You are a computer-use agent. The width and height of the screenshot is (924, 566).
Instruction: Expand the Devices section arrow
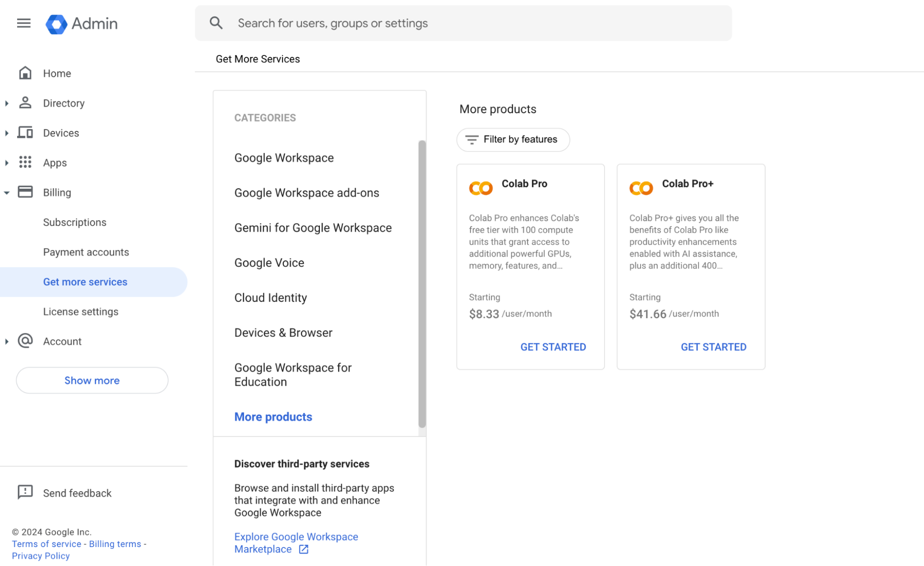click(6, 133)
